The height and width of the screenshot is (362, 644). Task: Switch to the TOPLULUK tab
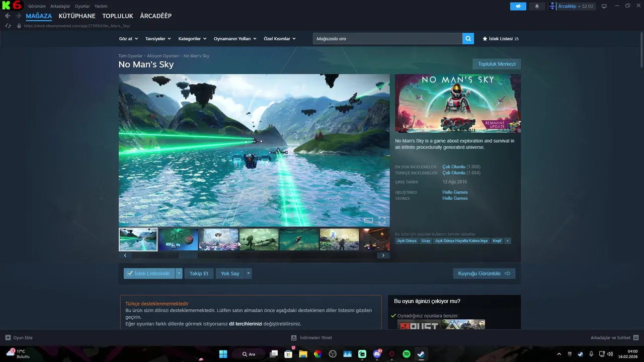[118, 16]
